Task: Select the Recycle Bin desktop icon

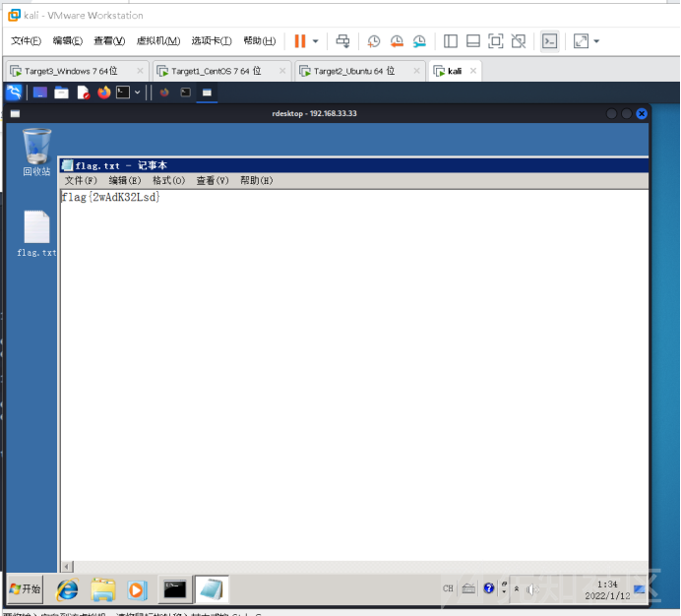Action: (x=37, y=153)
